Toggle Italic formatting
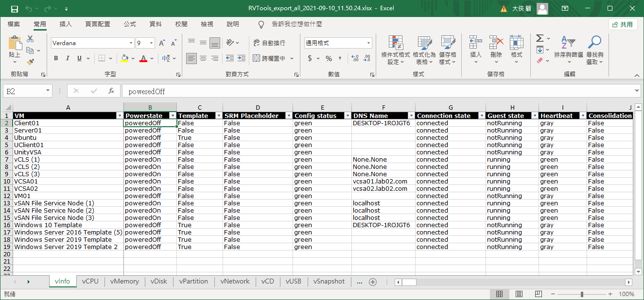The width and height of the screenshot is (644, 300). pos(68,58)
